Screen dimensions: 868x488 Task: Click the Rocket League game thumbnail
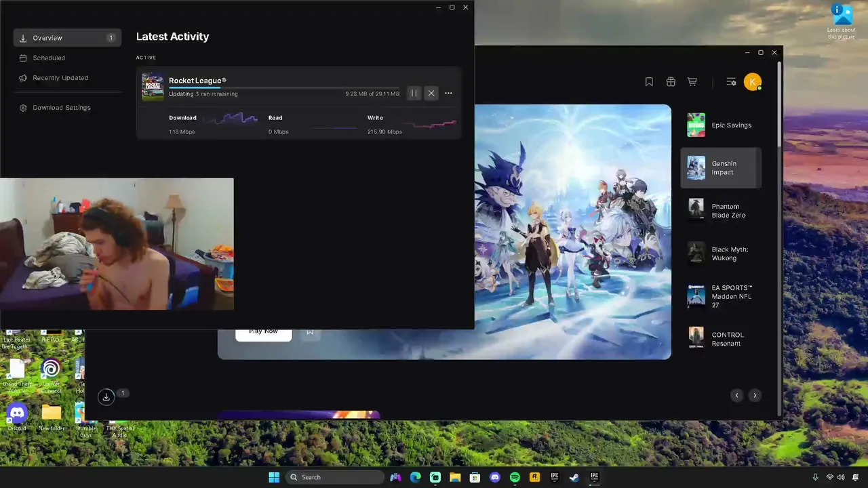[x=153, y=87]
